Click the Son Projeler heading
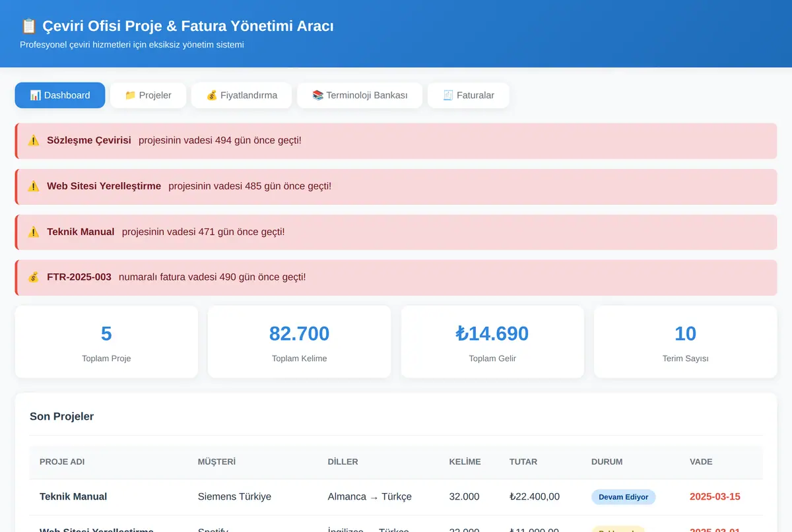The width and height of the screenshot is (792, 532). pyautogui.click(x=61, y=416)
